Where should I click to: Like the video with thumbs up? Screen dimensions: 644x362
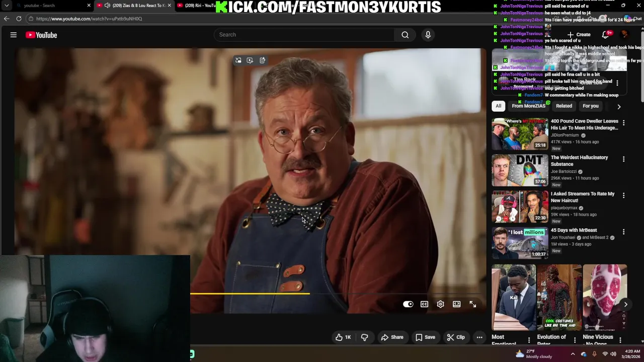[x=343, y=337]
